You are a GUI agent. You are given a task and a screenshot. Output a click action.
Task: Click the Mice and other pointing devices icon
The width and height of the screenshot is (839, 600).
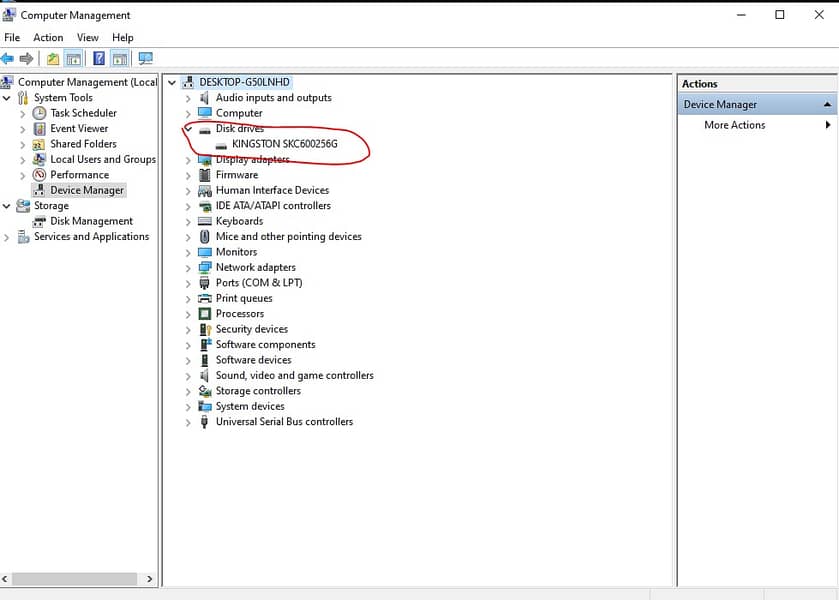(204, 237)
